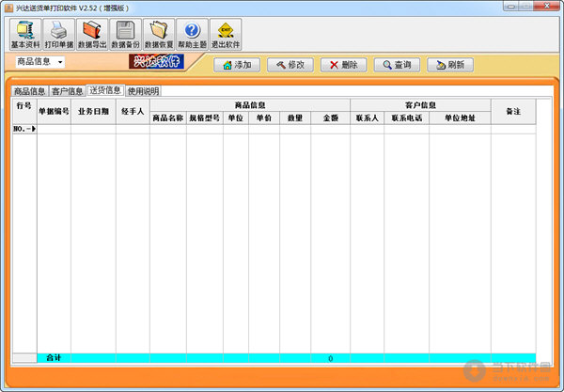Click the 刷新 refresh button
Viewport: 564px width, 392px height.
[450, 65]
